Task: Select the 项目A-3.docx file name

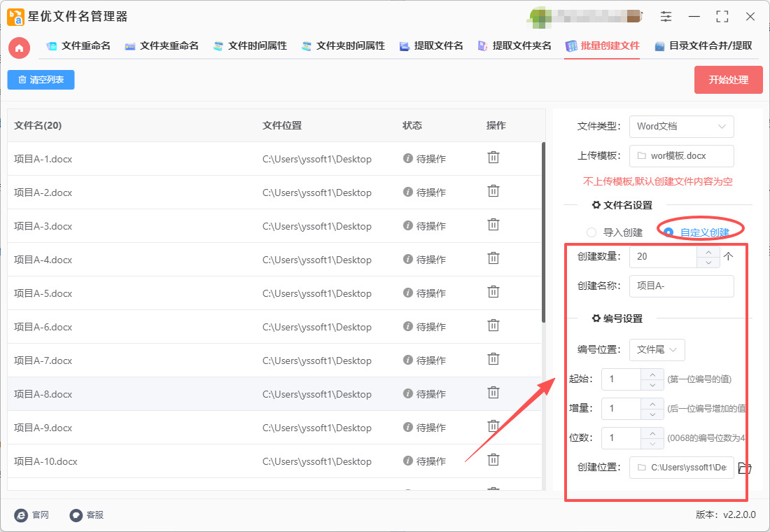Action: (x=43, y=227)
